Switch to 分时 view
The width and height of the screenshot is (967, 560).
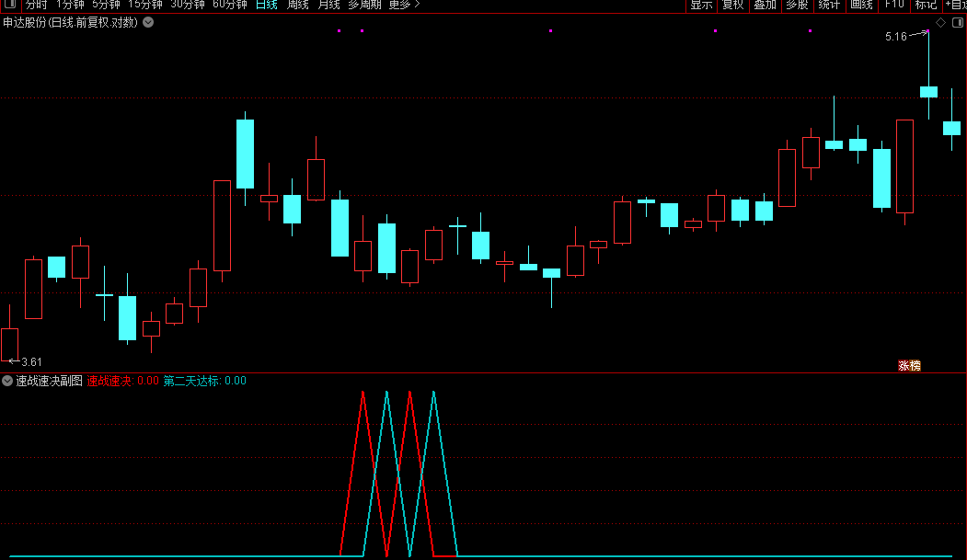(x=37, y=5)
